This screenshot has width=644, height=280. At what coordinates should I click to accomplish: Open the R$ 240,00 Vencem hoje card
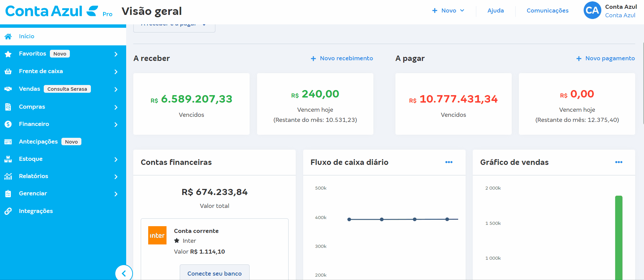(315, 104)
